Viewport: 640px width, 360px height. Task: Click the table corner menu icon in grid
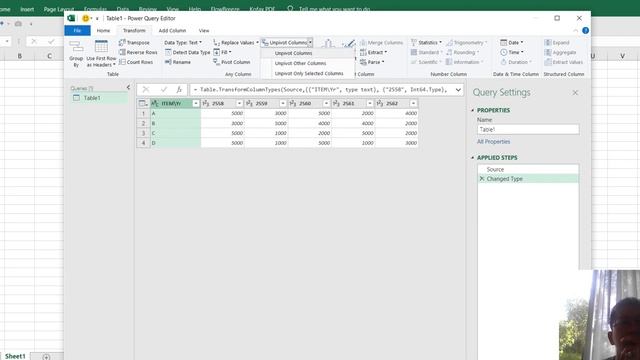point(143,103)
